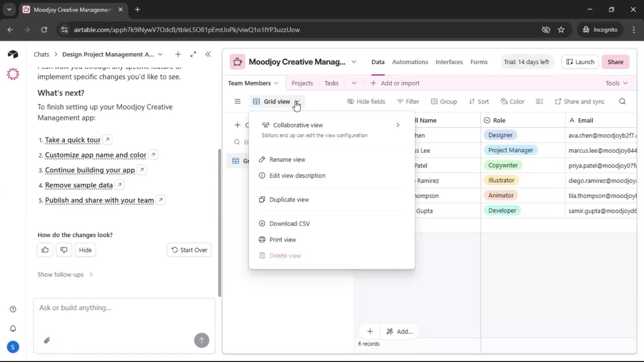Open the arrow link beside Remove sample data
Screen dimensions: 644x362
[120, 185]
